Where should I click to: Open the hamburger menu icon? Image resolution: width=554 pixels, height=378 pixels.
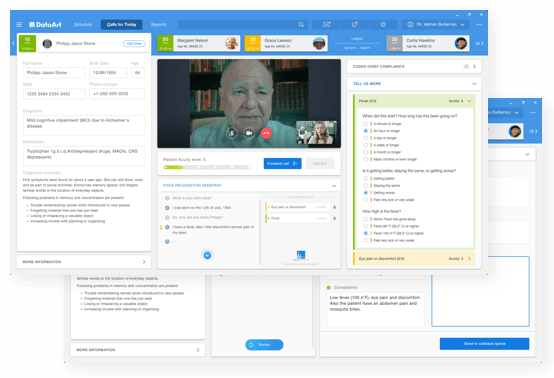pyautogui.click(x=19, y=24)
